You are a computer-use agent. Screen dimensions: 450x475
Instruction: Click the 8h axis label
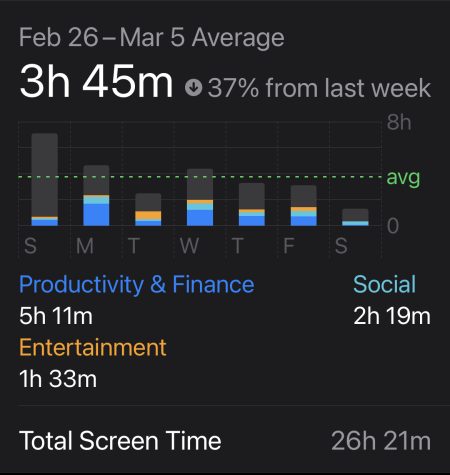(399, 122)
